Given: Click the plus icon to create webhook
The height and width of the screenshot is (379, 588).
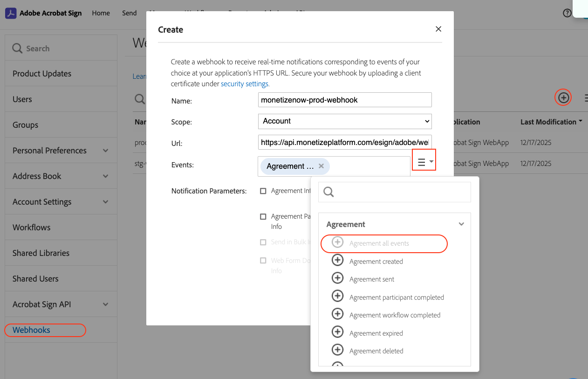Looking at the screenshot, I should tap(563, 97).
